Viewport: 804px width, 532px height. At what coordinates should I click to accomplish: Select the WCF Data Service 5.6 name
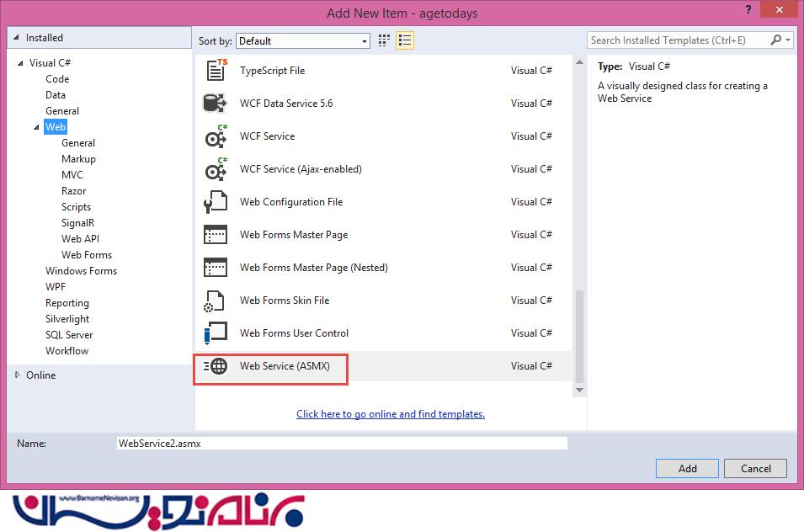click(x=286, y=103)
